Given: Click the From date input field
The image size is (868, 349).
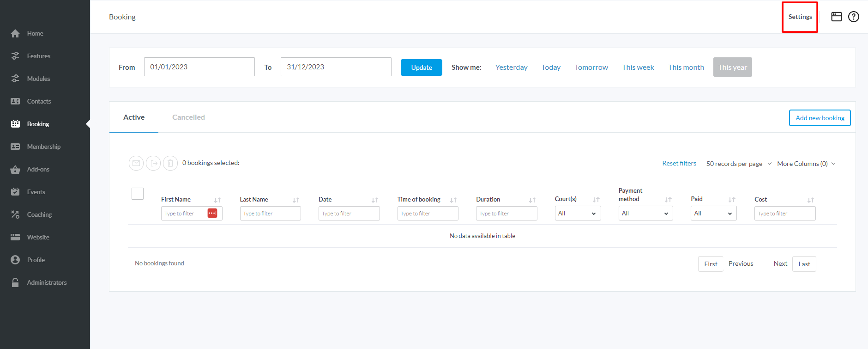Looking at the screenshot, I should point(199,67).
